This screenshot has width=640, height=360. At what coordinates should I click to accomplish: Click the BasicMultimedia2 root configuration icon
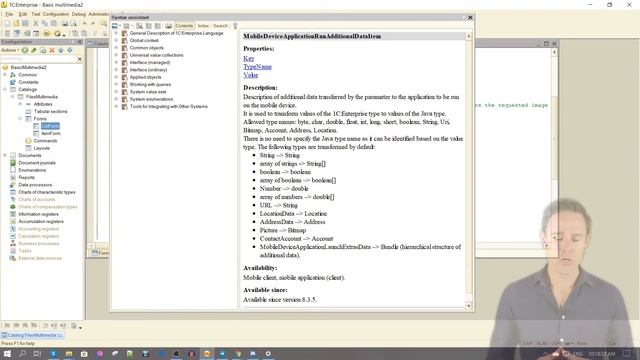click(x=5, y=67)
